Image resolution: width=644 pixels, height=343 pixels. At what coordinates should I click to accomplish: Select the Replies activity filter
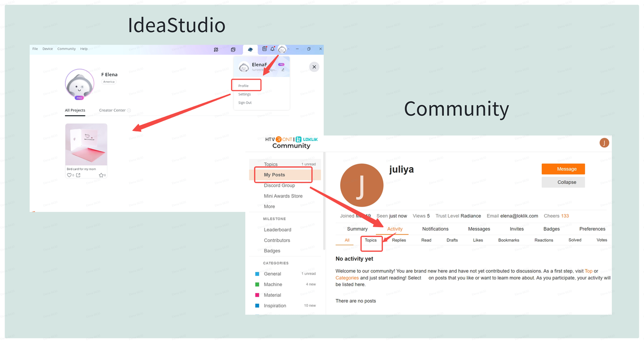pos(399,240)
